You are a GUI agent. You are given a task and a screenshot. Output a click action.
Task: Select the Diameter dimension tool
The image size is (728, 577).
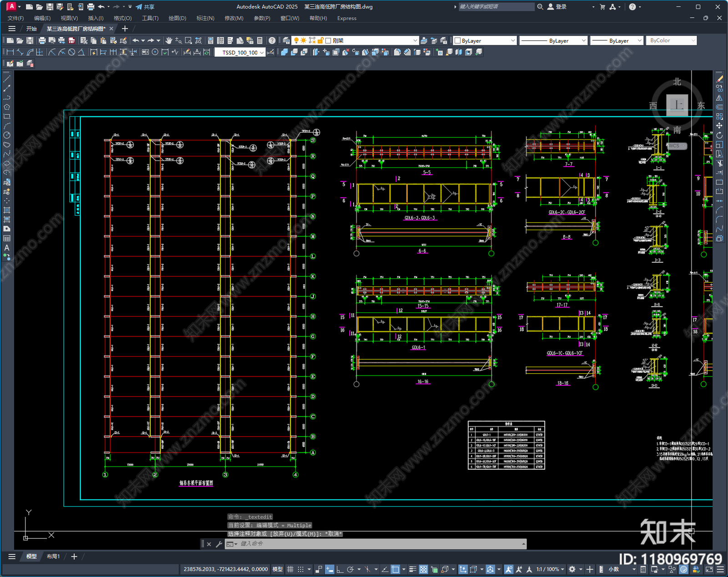point(71,52)
